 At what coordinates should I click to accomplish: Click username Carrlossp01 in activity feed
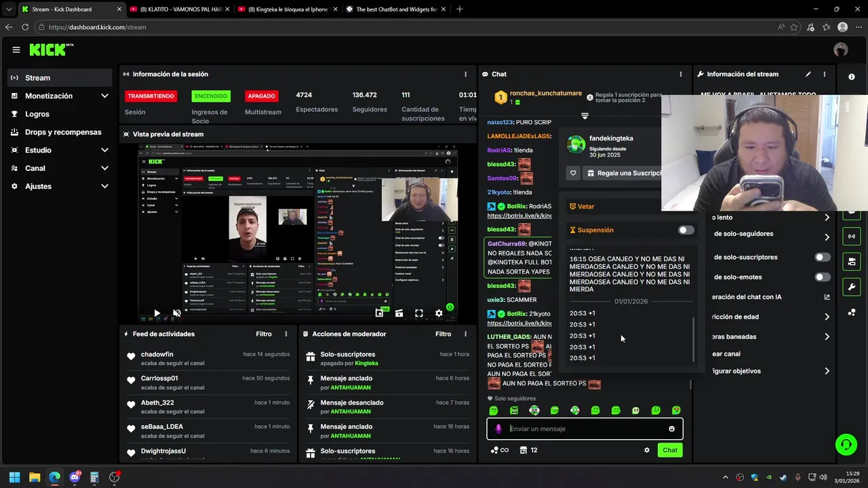(x=159, y=378)
